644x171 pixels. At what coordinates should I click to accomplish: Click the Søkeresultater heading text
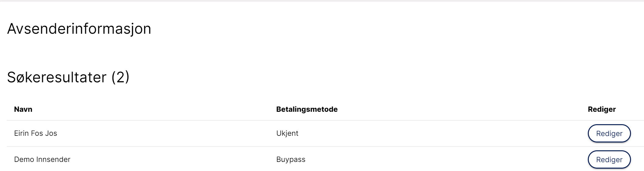click(57, 77)
